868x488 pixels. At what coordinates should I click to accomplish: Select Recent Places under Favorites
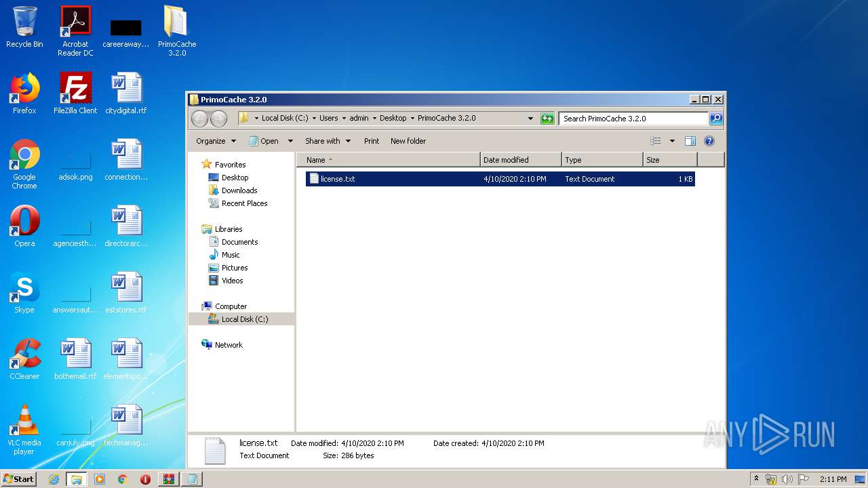pos(244,203)
